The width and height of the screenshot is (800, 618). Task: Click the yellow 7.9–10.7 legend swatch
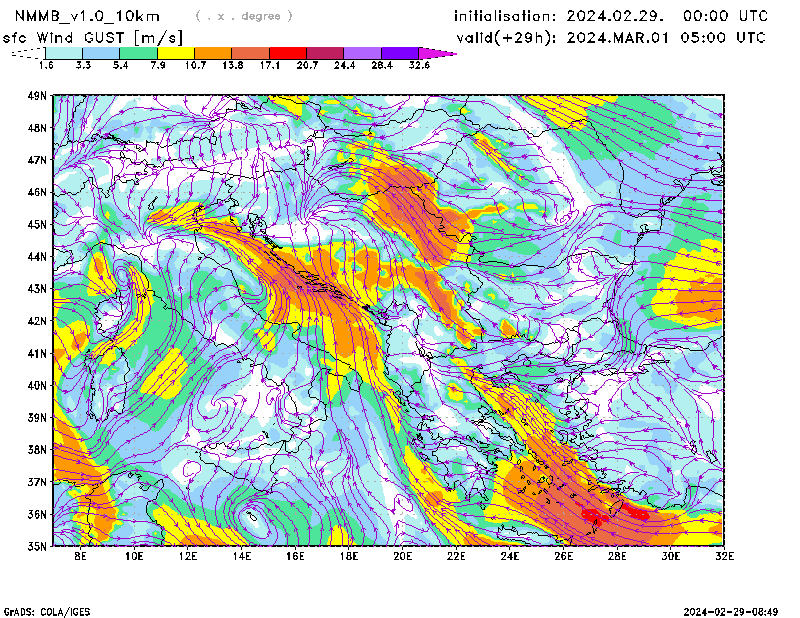pos(175,53)
